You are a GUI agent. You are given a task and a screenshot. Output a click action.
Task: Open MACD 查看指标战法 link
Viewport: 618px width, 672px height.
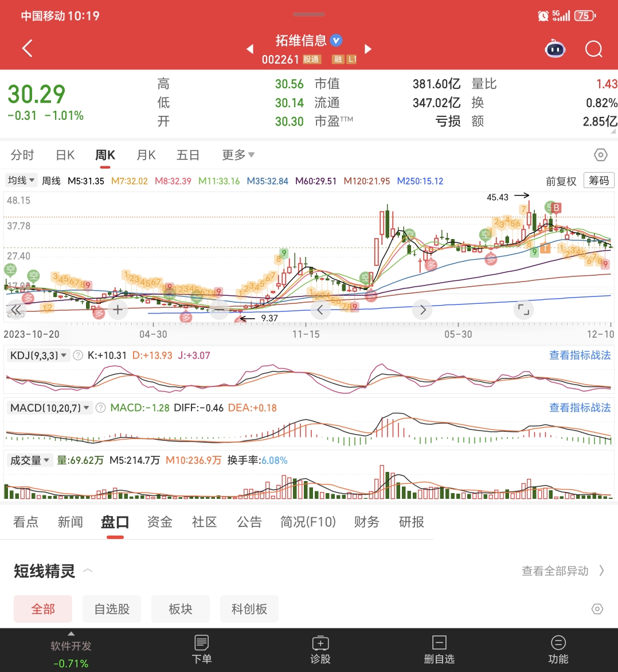[x=580, y=408]
